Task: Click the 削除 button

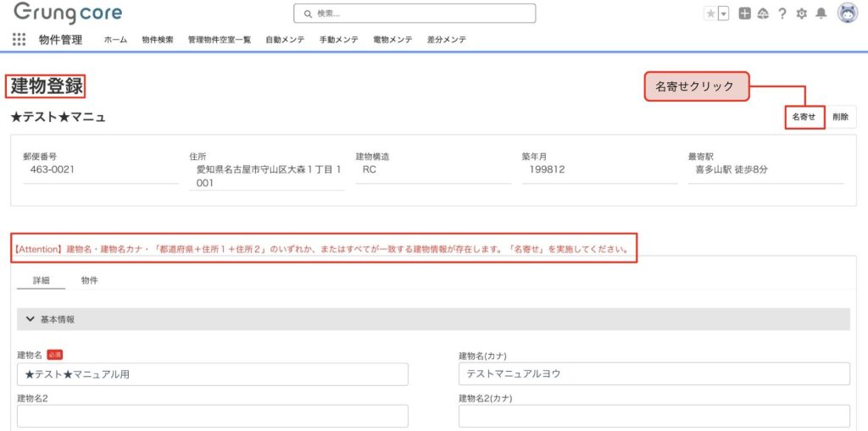Action: click(840, 118)
